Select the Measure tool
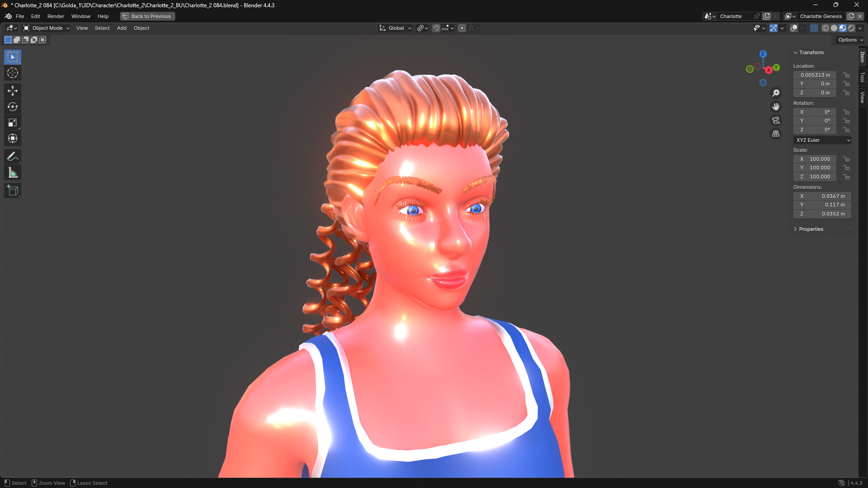This screenshot has width=868, height=488. pyautogui.click(x=13, y=172)
